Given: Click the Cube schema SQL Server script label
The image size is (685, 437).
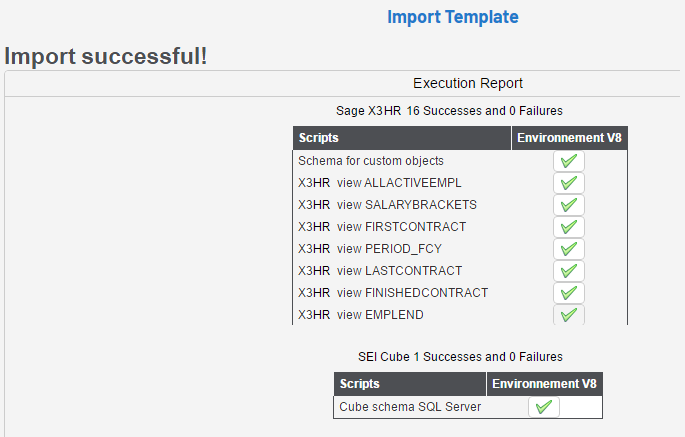Looking at the screenshot, I should coord(410,407).
